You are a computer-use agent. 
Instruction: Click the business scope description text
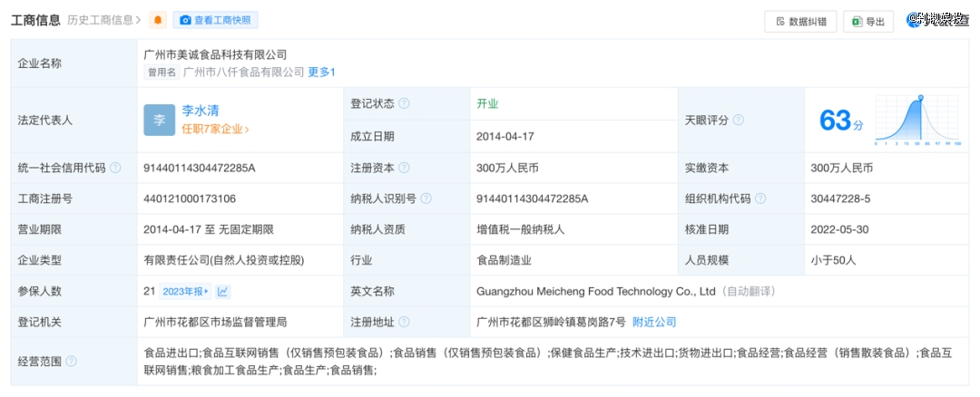click(547, 362)
